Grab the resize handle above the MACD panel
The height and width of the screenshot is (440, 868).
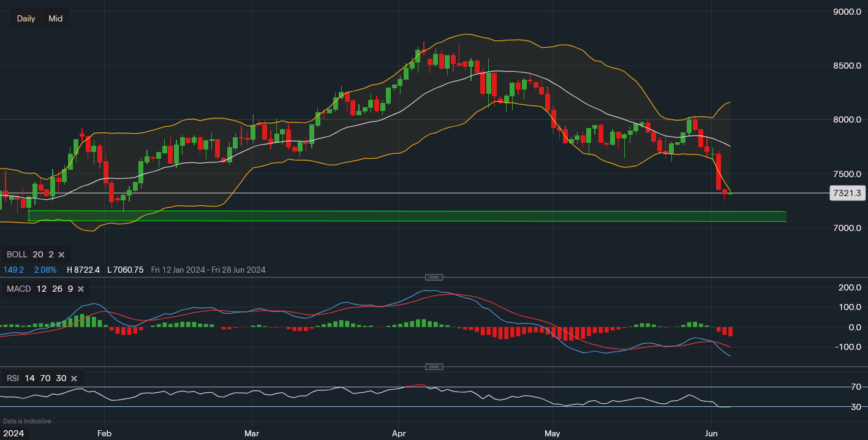point(434,277)
